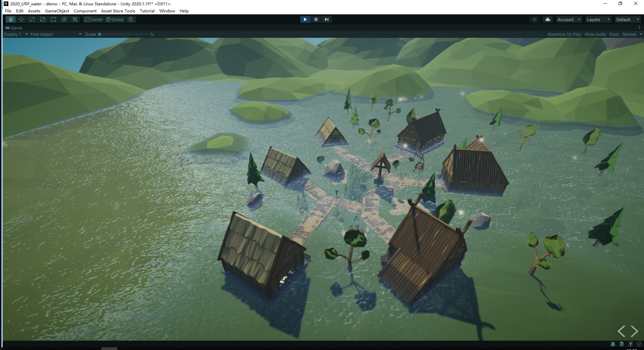
Task: Open the custom editor tool (wrench icon)
Action: pyautogui.click(x=75, y=19)
